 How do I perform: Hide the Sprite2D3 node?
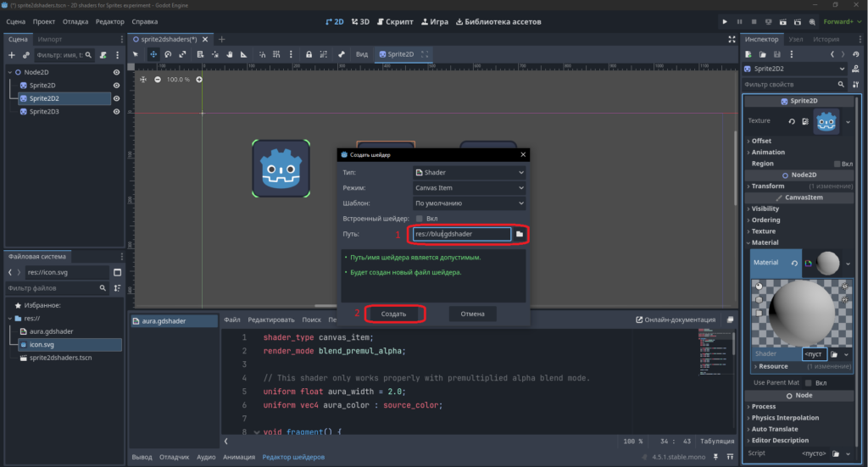point(116,112)
